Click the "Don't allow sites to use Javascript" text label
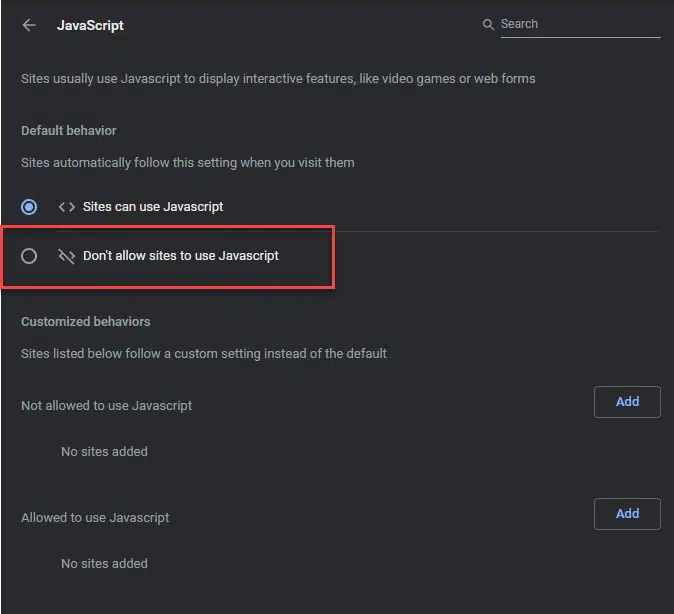Image resolution: width=674 pixels, height=614 pixels. pyautogui.click(x=181, y=256)
